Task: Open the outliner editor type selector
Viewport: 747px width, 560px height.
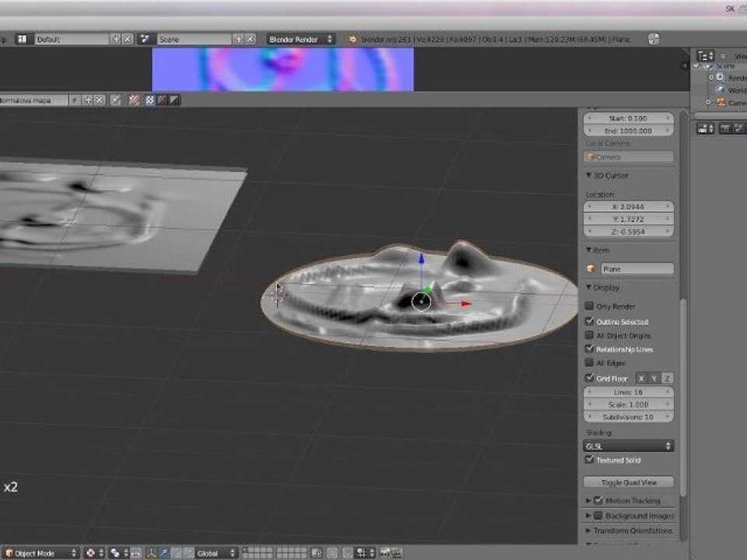Action: coord(705,56)
